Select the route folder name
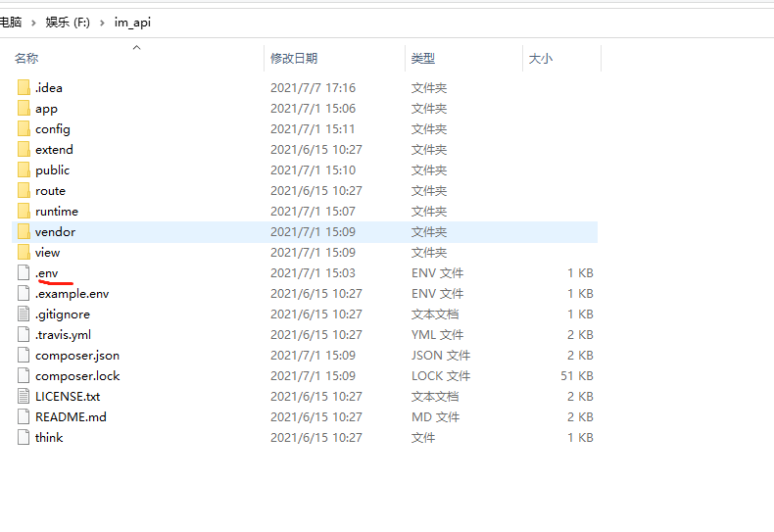 click(x=50, y=191)
